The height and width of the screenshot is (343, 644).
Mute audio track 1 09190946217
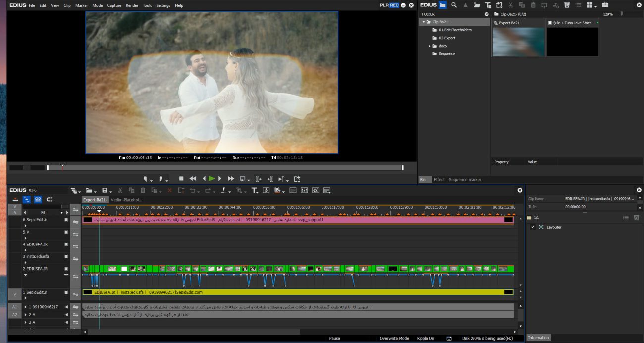[x=66, y=307]
